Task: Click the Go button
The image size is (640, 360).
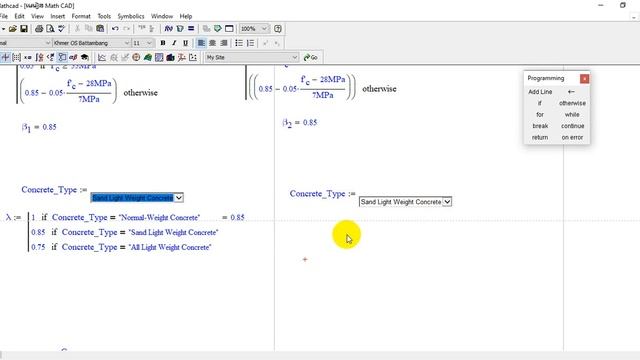Action: point(311,58)
